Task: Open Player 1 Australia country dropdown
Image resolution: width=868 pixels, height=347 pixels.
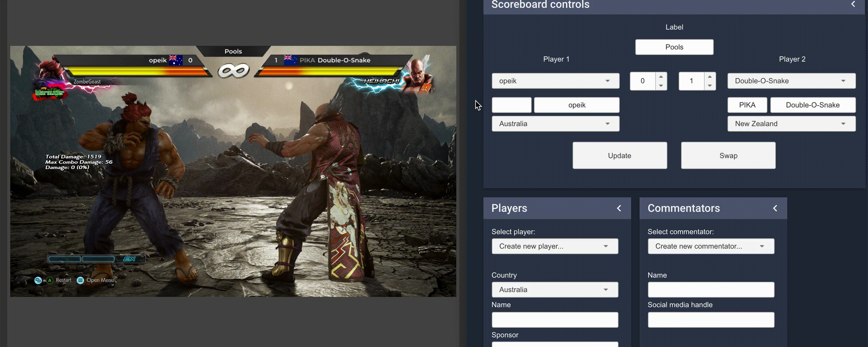Action: [x=555, y=124]
